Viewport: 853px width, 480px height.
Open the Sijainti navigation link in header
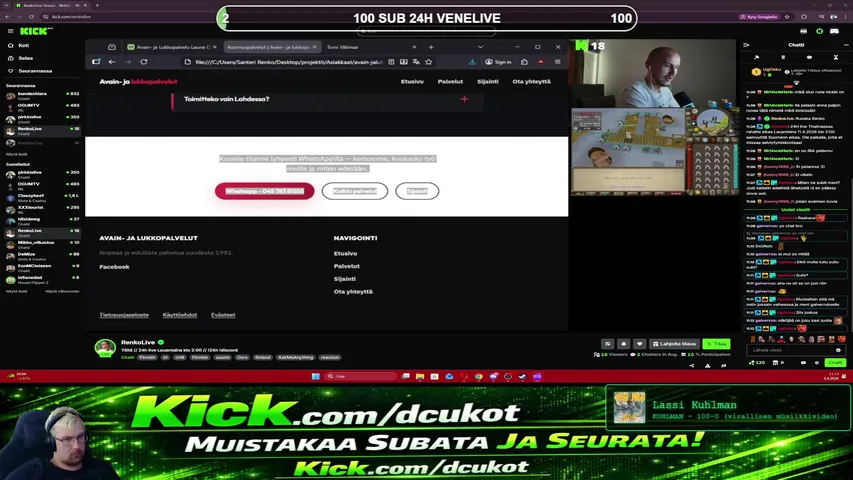tap(487, 82)
